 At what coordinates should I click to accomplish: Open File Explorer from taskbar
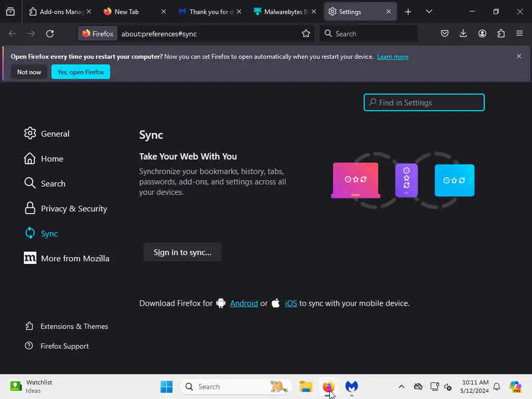[305, 387]
